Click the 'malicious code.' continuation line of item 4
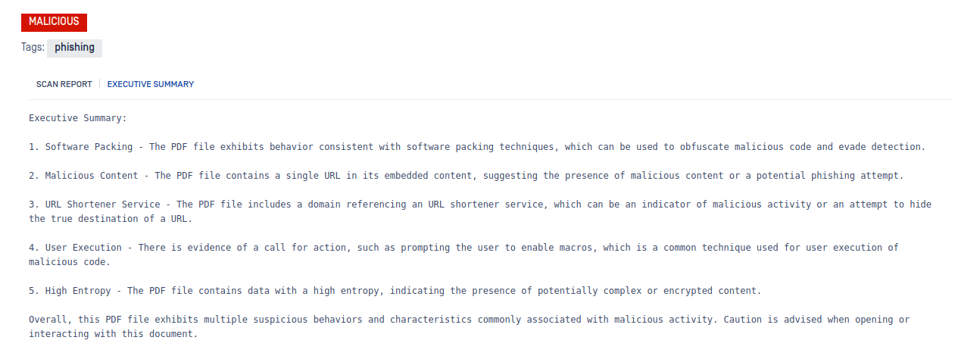The width and height of the screenshot is (980, 356). [x=70, y=262]
